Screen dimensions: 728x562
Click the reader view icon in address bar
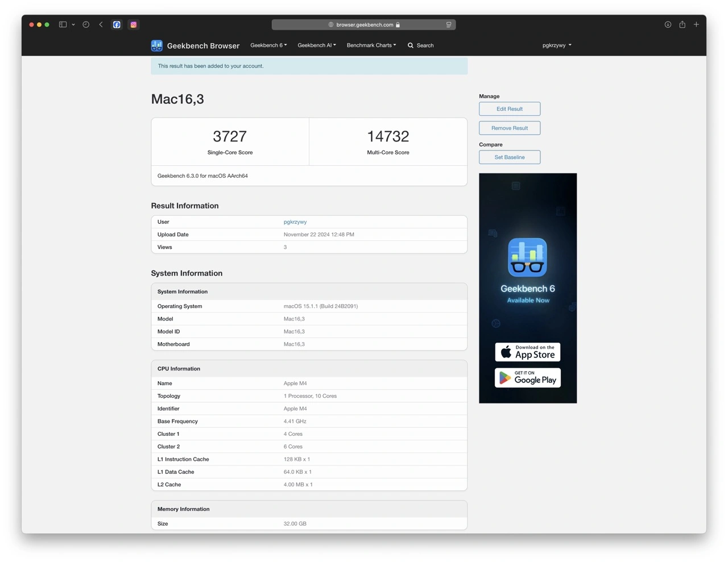pyautogui.click(x=449, y=24)
